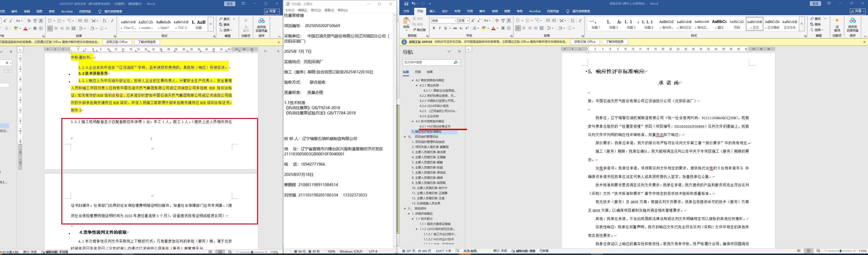This screenshot has height=255, width=868.
Task: Click the Save icon in the right Word title bar
Action: coord(406,4)
